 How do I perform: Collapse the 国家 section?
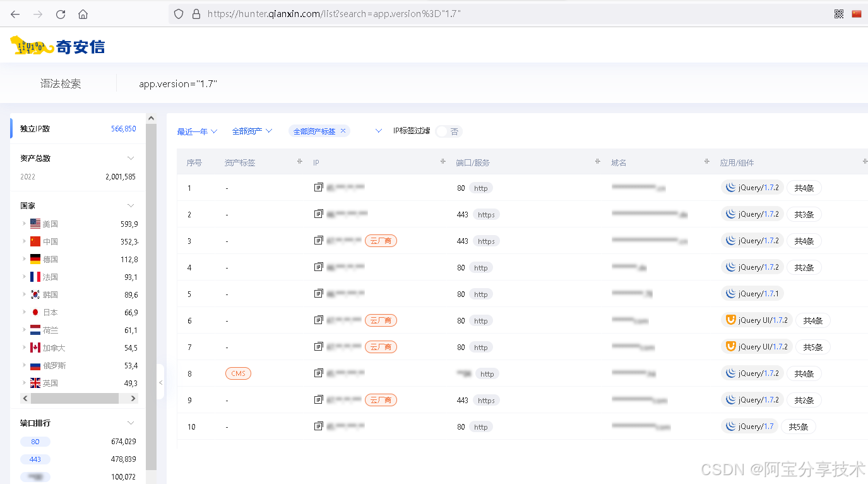pyautogui.click(x=131, y=205)
